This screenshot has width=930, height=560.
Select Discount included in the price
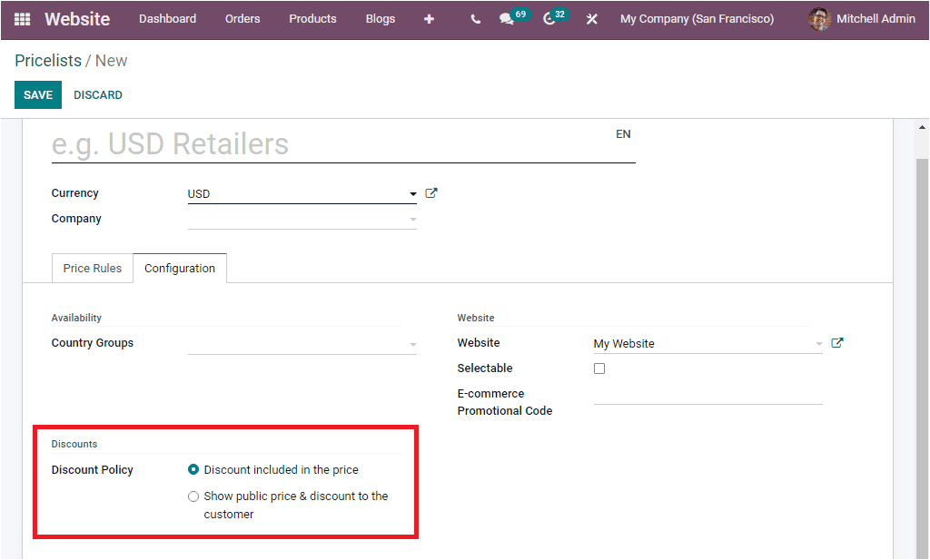[193, 469]
